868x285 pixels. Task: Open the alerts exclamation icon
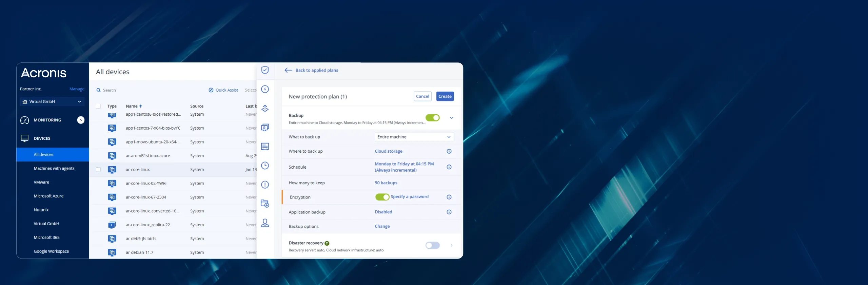[265, 185]
